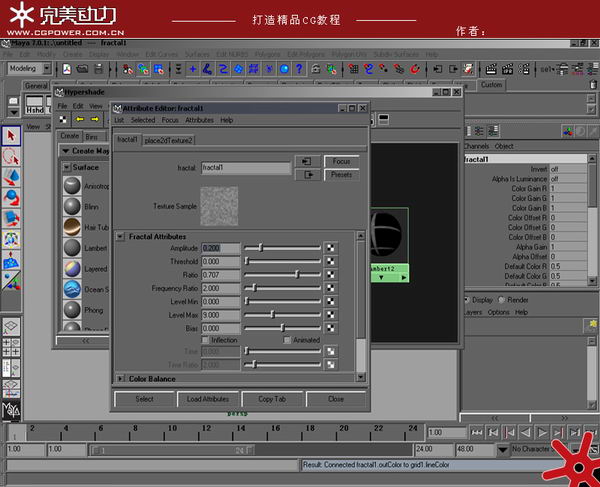The height and width of the screenshot is (487, 600).
Task: Create a Lambert material from sphere icon
Action: pyautogui.click(x=72, y=248)
